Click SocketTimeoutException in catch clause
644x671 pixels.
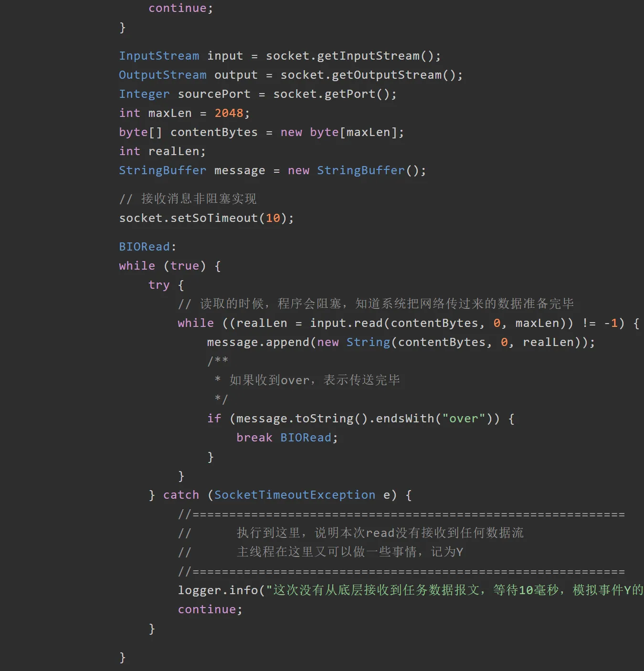[x=295, y=495]
